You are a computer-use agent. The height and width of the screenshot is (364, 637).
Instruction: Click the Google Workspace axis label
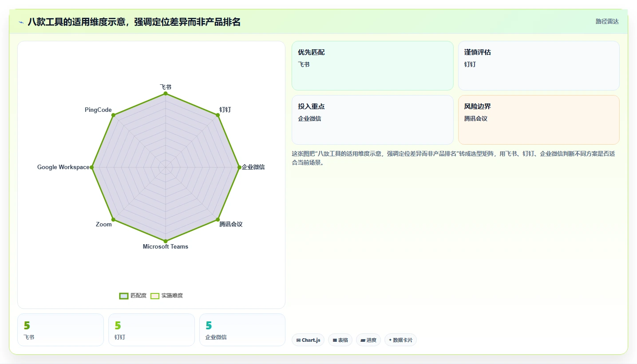pyautogui.click(x=63, y=167)
